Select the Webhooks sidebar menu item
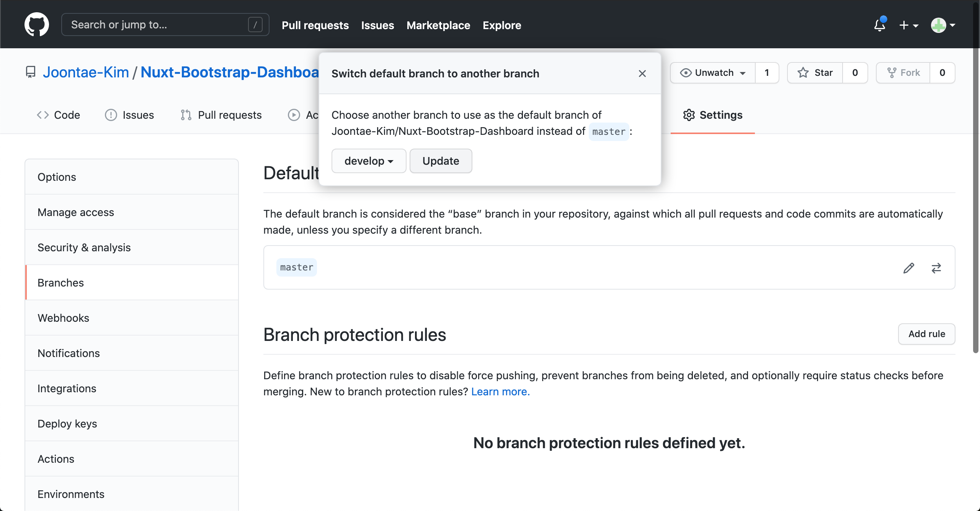Image resolution: width=980 pixels, height=511 pixels. pyautogui.click(x=63, y=318)
